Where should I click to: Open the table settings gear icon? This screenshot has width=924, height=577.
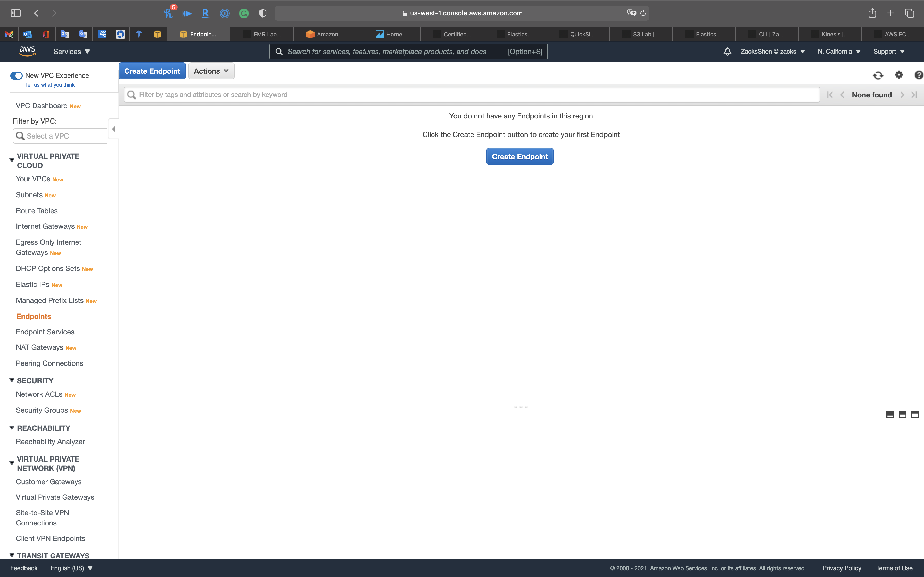(x=899, y=75)
